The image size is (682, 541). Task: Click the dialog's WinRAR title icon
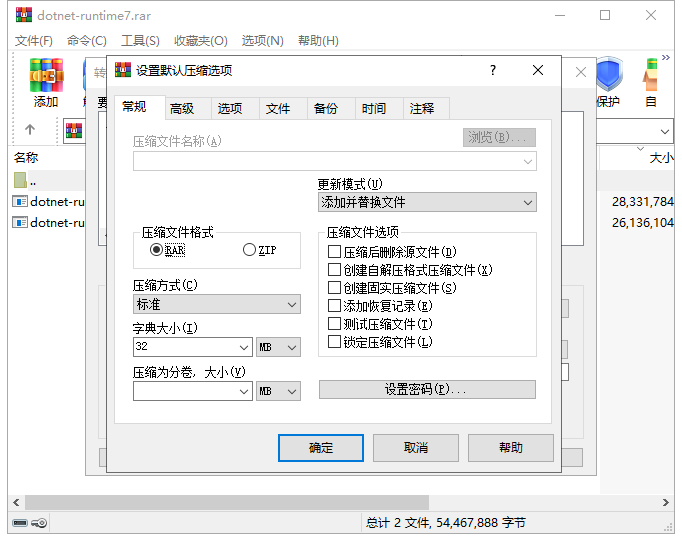click(123, 70)
